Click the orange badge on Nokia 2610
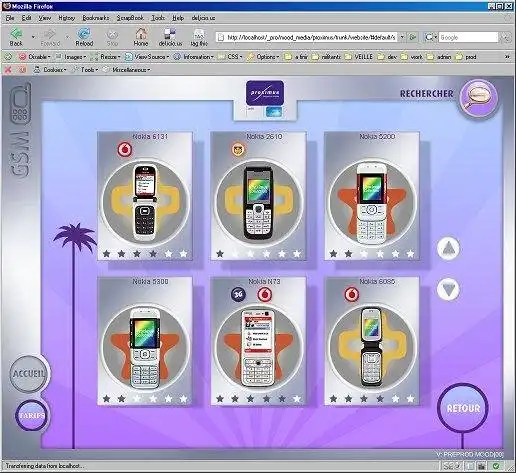 pos(238,149)
